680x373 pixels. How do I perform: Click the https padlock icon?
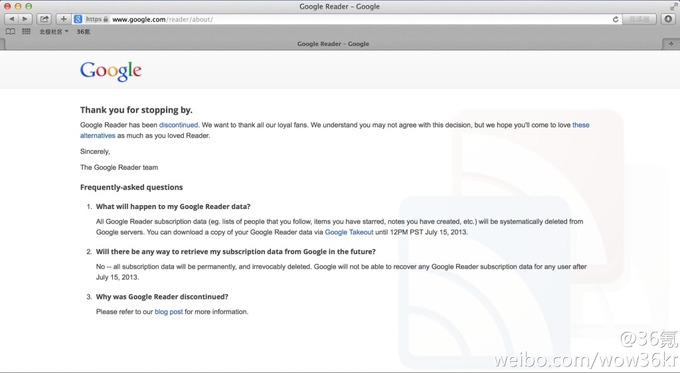105,19
